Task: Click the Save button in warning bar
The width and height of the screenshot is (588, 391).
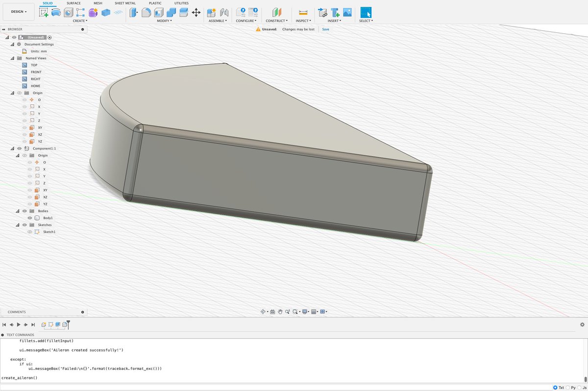Action: [x=325, y=29]
